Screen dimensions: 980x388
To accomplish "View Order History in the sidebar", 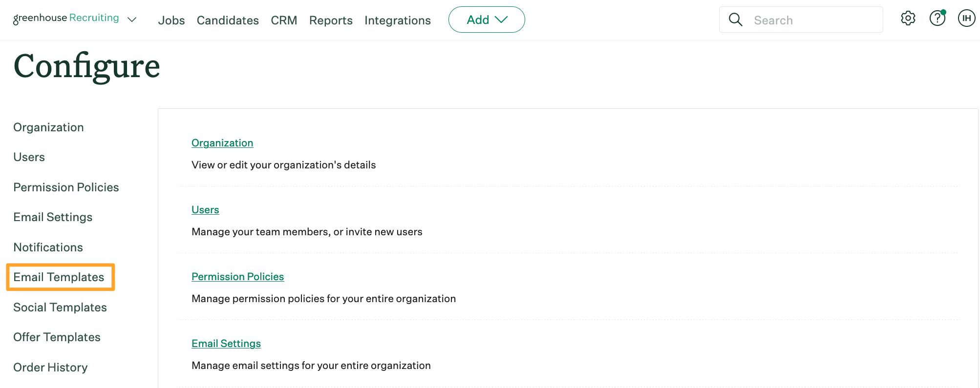I will point(50,368).
